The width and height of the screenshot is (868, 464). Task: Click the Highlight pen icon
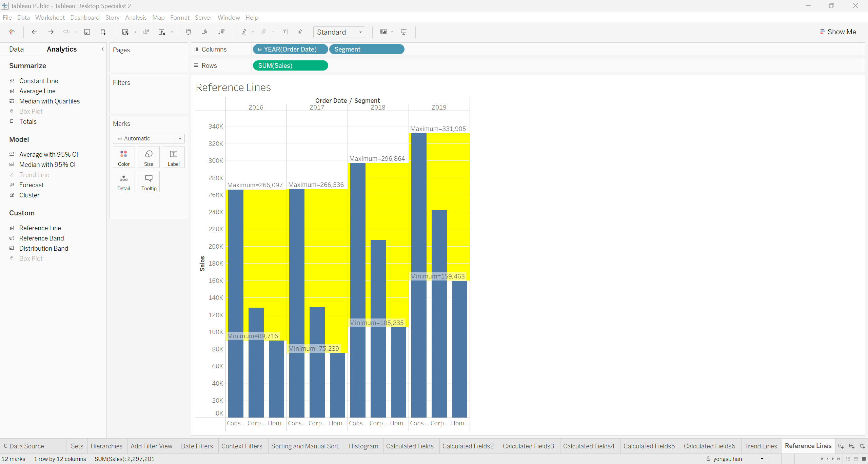tap(244, 32)
